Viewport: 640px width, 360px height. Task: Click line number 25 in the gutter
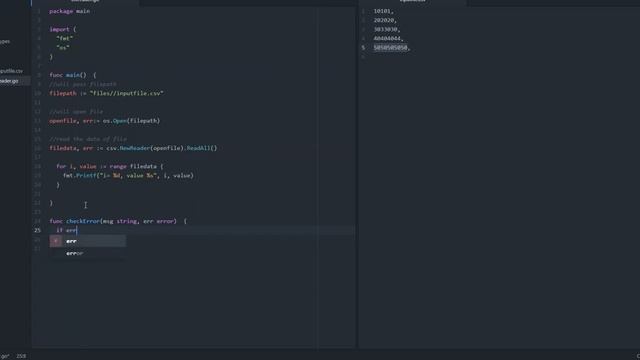click(38, 230)
